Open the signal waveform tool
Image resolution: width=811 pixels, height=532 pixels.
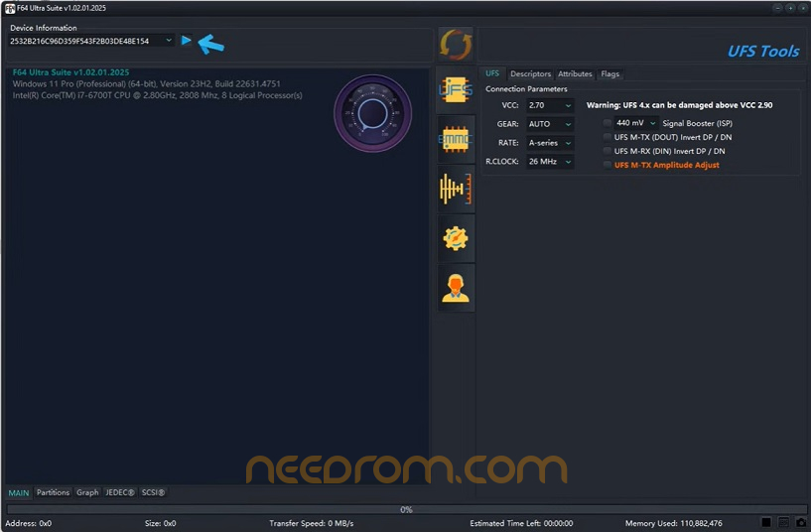point(457,190)
